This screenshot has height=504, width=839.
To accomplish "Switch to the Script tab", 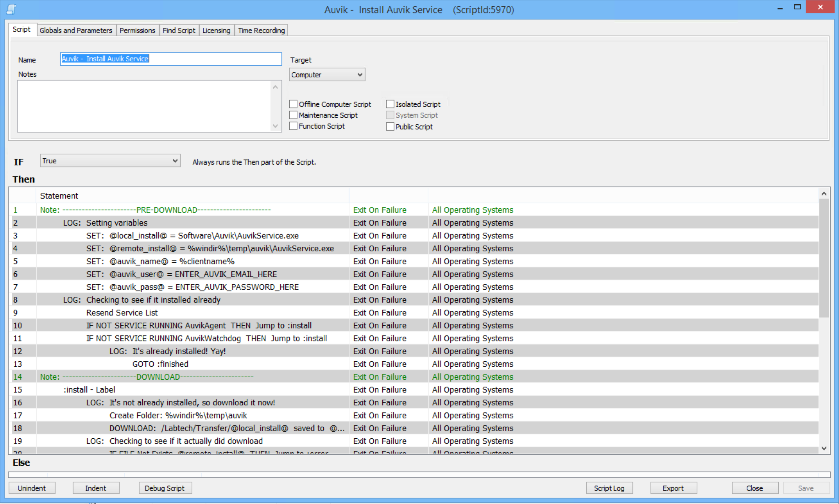I will coord(22,29).
